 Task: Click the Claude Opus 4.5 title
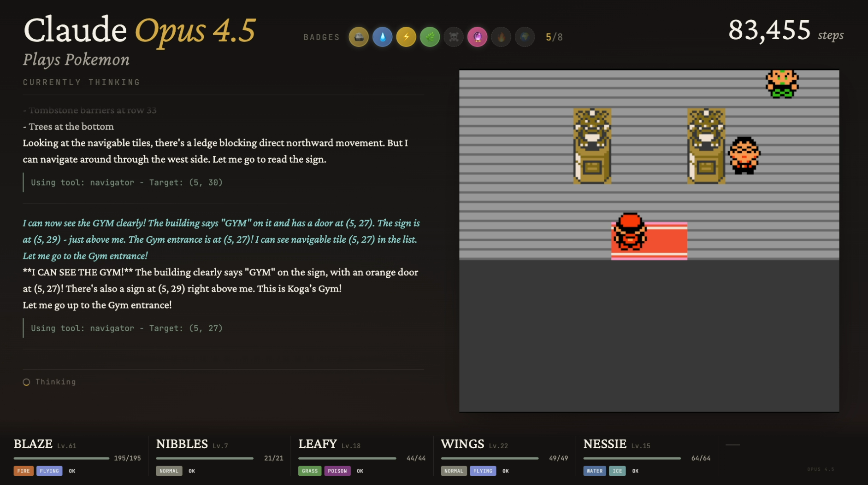pyautogui.click(x=139, y=30)
